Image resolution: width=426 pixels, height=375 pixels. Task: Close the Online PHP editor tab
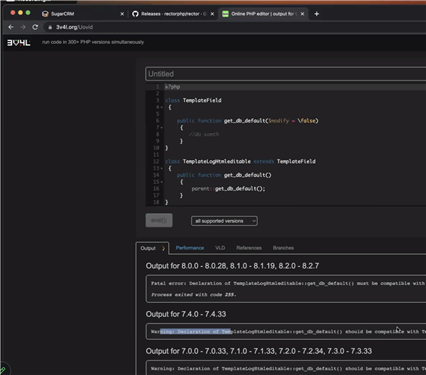[302, 14]
